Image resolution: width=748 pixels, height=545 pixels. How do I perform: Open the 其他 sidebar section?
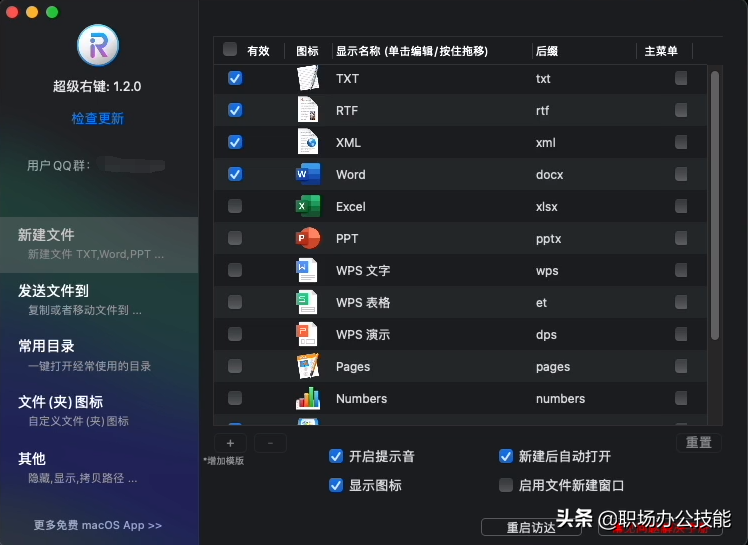click(x=99, y=467)
